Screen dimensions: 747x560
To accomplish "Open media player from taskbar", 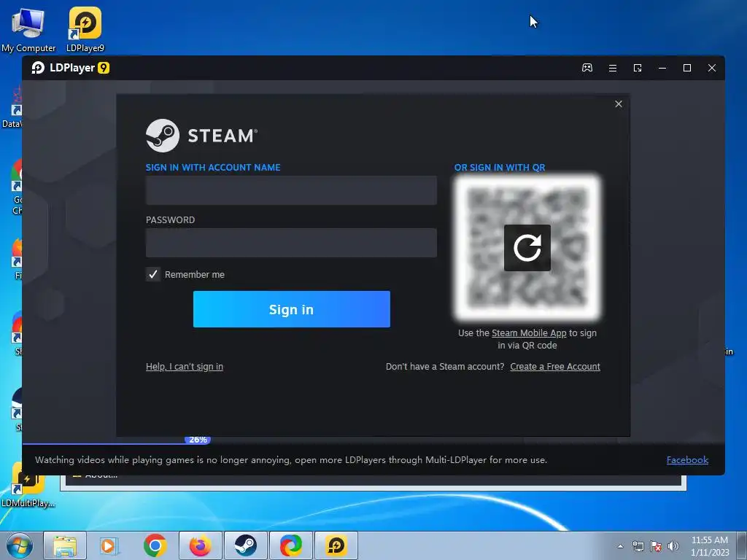I will pyautogui.click(x=109, y=545).
